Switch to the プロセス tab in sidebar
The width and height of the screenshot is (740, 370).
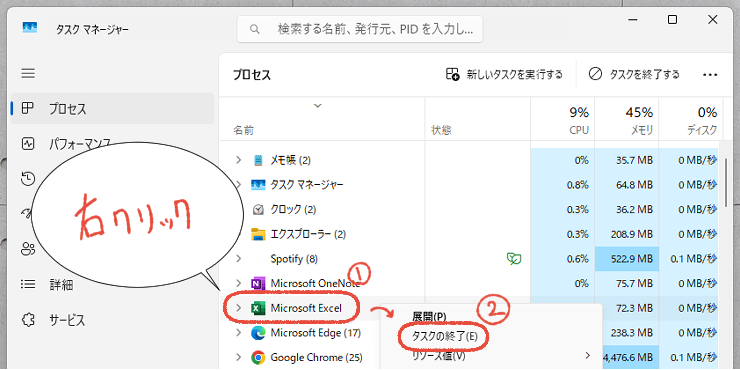pyautogui.click(x=112, y=109)
